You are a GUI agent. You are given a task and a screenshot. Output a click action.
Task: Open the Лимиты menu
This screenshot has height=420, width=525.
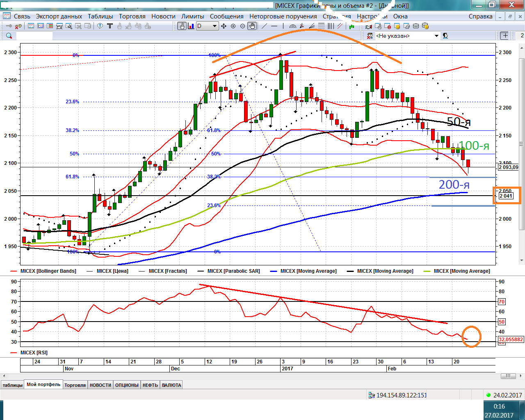pos(193,16)
